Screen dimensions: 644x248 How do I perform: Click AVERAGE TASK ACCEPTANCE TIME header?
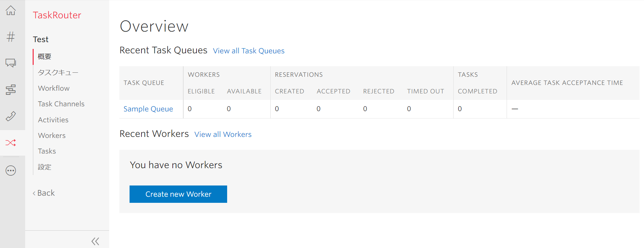pyautogui.click(x=567, y=83)
